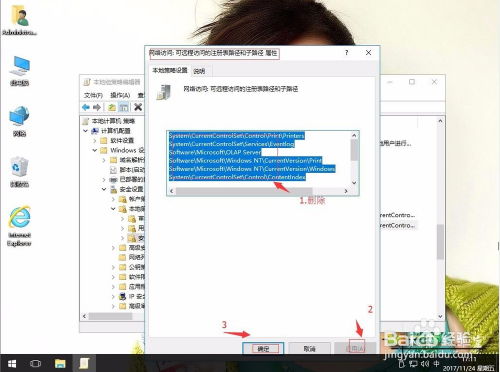Click the tree pane's horizontal scrollbar
Image resolution: width=500 pixels, height=372 pixels.
point(110,316)
